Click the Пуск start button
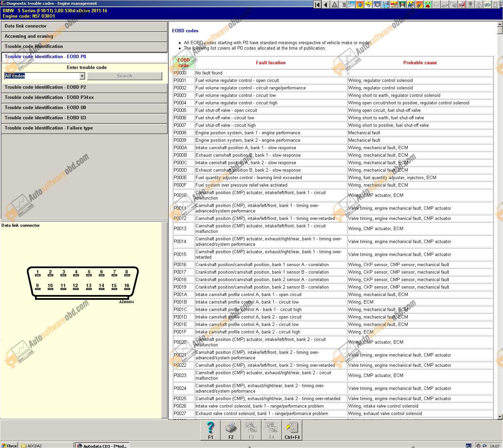Image resolution: width=503 pixels, height=448 pixels. (9, 445)
